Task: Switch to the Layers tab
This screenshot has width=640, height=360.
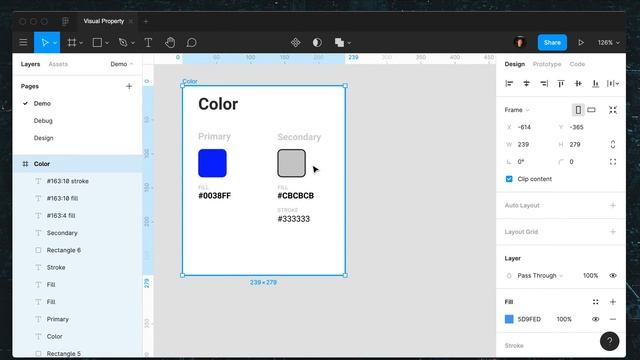Action: coord(30,64)
